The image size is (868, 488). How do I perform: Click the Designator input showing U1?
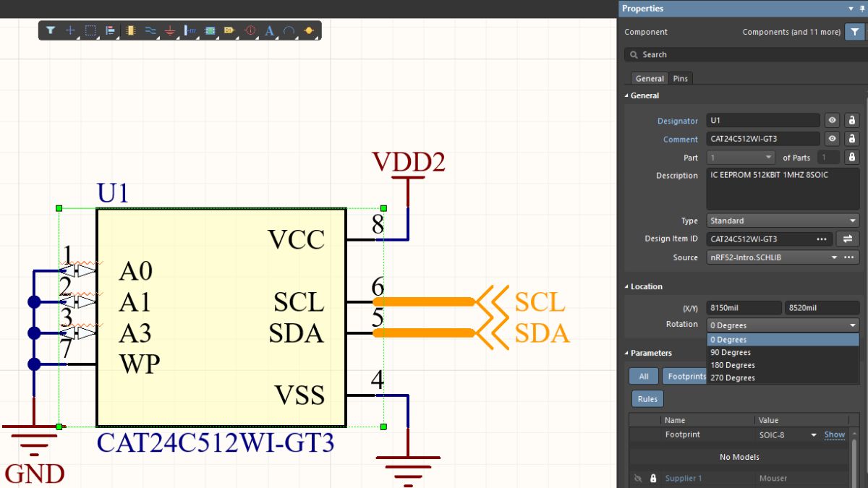pyautogui.click(x=763, y=121)
